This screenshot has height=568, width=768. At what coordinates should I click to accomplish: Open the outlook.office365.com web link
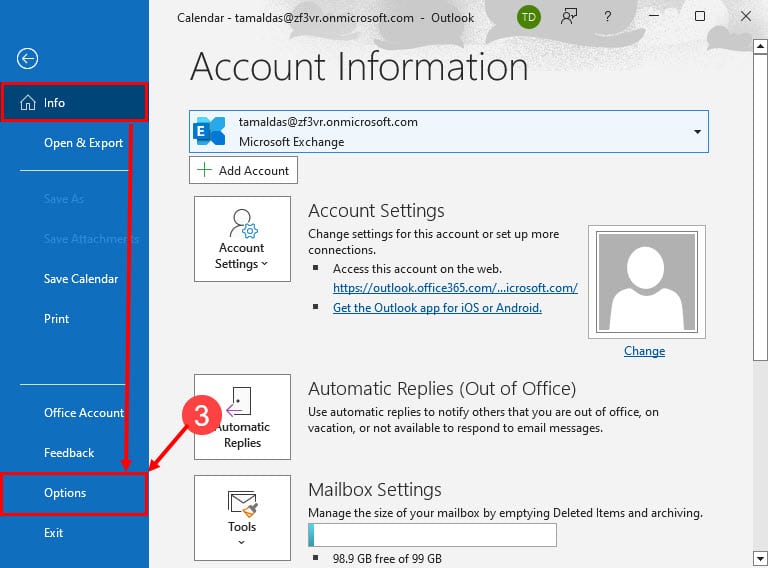pos(455,288)
